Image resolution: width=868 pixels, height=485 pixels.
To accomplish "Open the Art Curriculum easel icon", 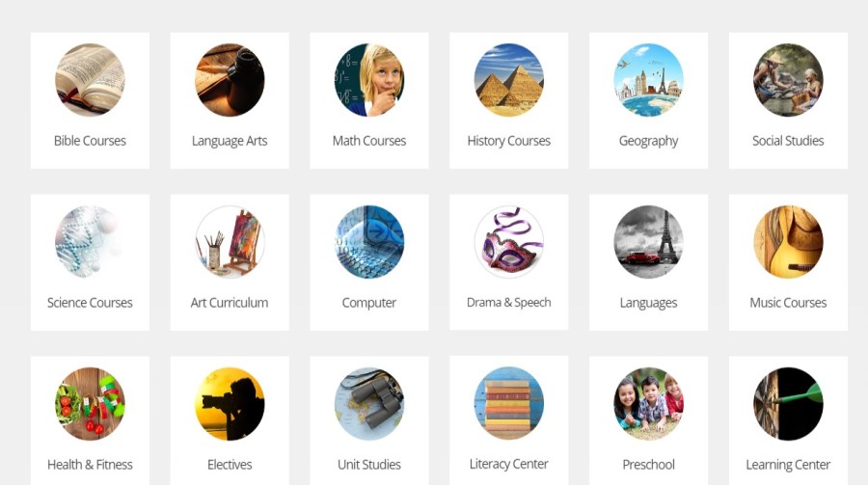I will click(230, 241).
